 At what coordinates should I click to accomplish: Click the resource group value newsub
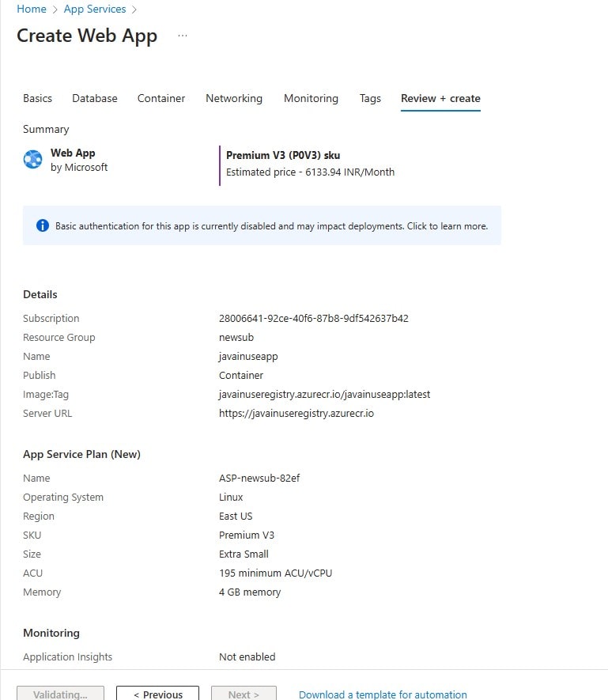coord(236,338)
